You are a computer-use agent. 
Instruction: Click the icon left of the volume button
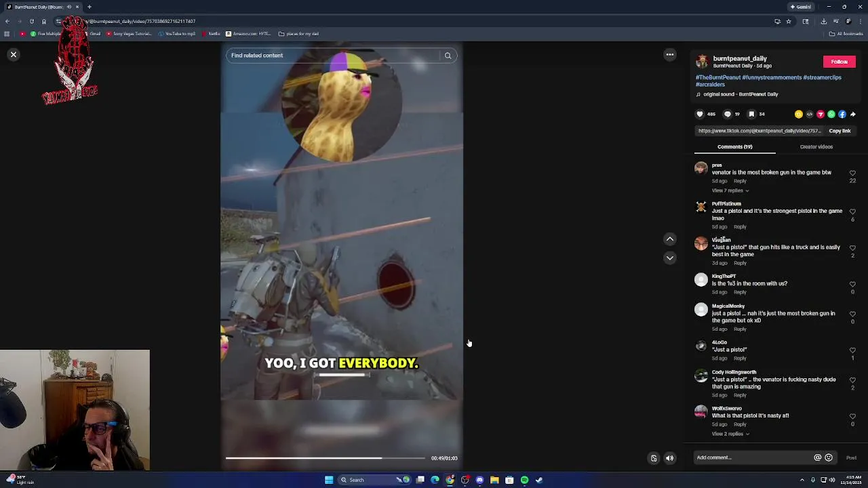click(654, 458)
